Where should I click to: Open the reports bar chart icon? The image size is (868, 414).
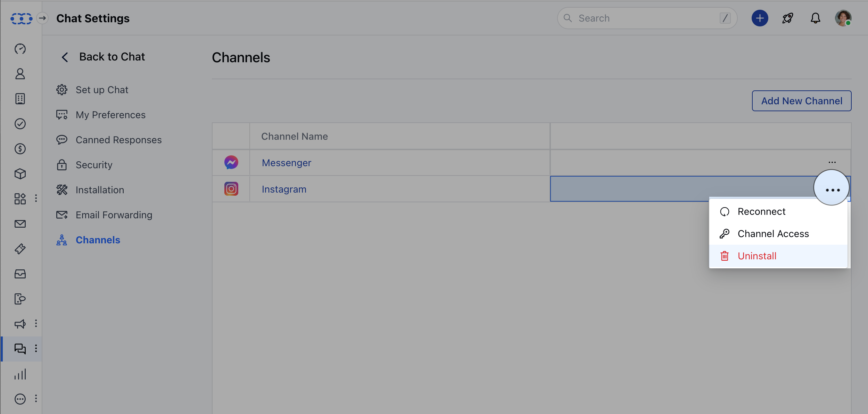[20, 374]
